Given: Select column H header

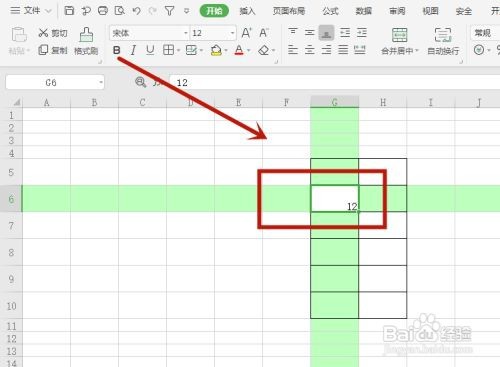Looking at the screenshot, I should (x=383, y=102).
